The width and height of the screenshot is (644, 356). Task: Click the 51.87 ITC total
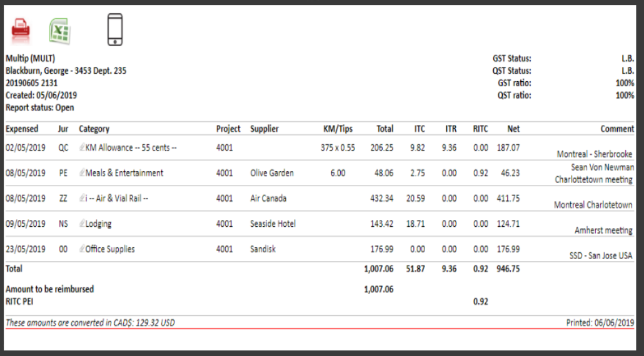[416, 269]
